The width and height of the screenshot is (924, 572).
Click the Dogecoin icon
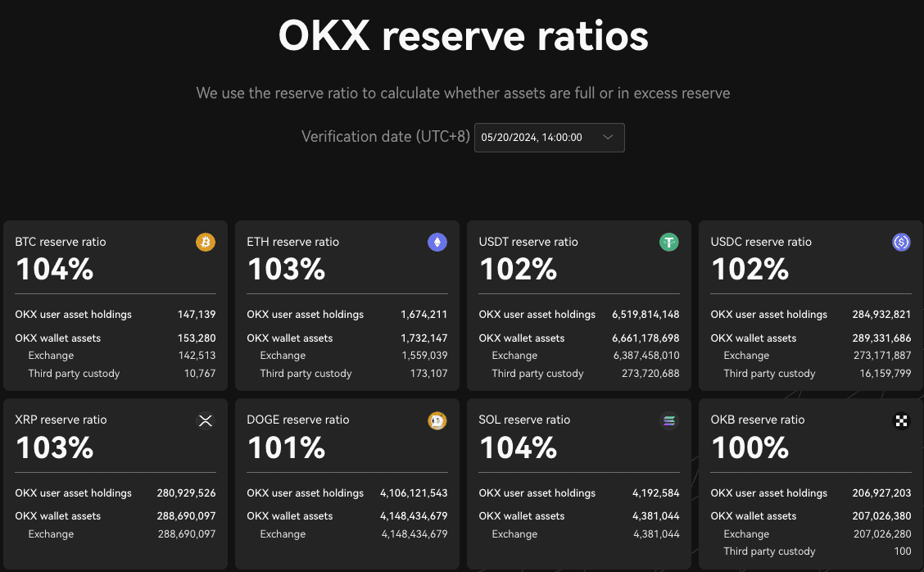[437, 420]
